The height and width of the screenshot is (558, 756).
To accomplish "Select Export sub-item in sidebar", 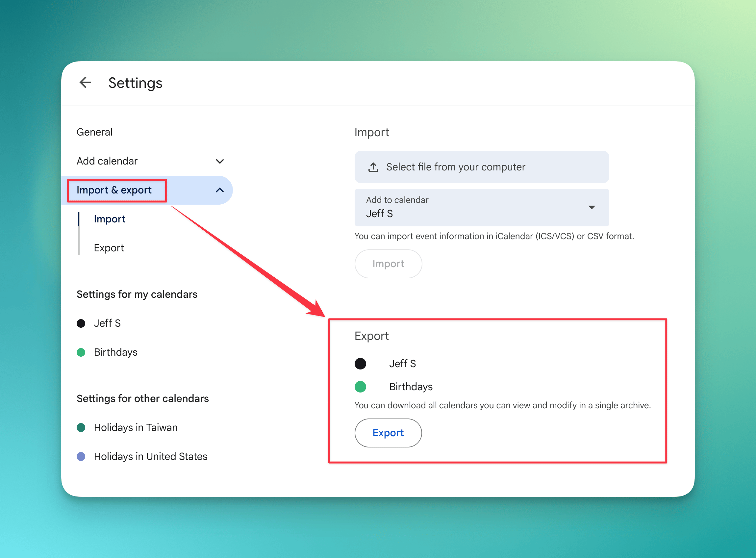I will coord(109,248).
